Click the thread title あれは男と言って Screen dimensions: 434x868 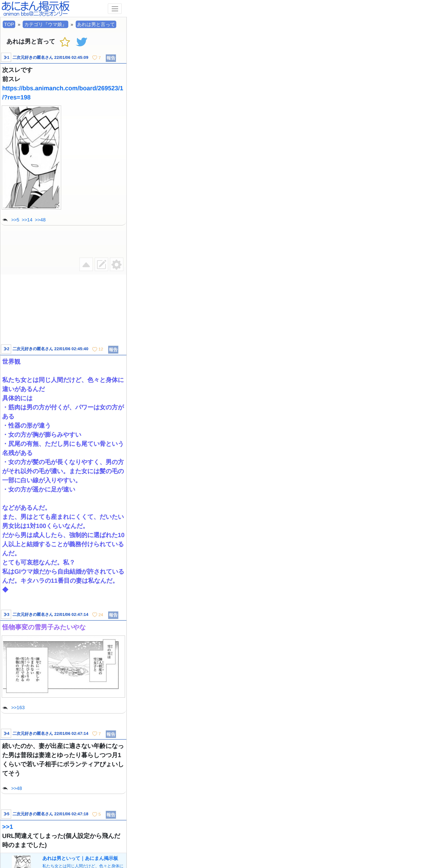click(x=31, y=41)
